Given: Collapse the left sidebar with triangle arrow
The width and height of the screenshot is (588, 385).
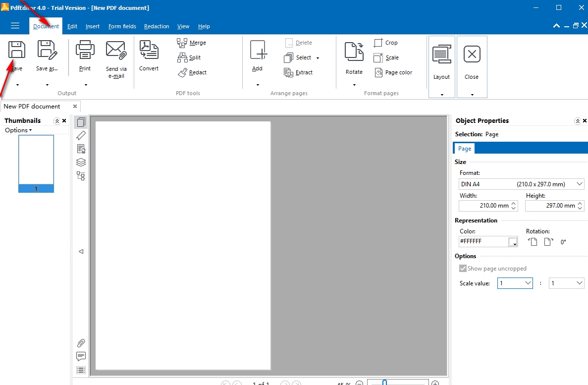Looking at the screenshot, I should tap(81, 251).
